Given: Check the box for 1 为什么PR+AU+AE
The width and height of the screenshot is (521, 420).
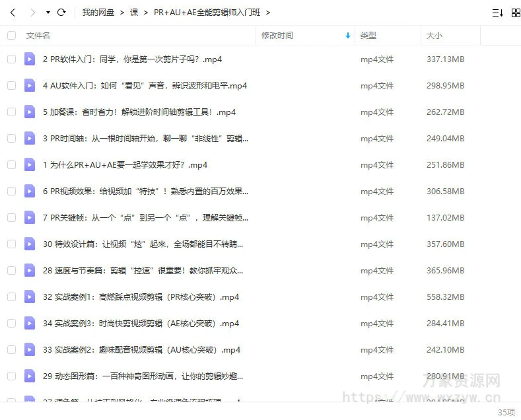Looking at the screenshot, I should 12,165.
